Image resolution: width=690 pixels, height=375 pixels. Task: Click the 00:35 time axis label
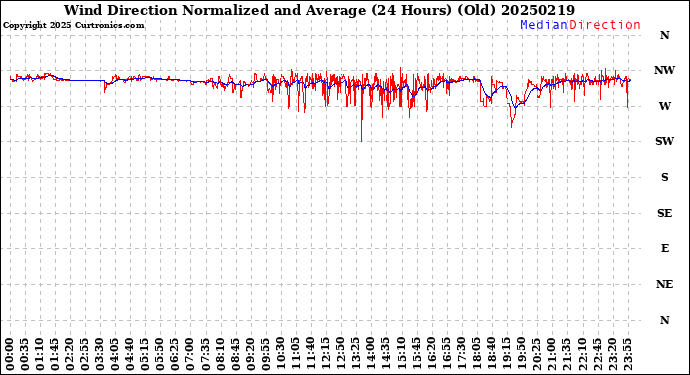(25, 354)
